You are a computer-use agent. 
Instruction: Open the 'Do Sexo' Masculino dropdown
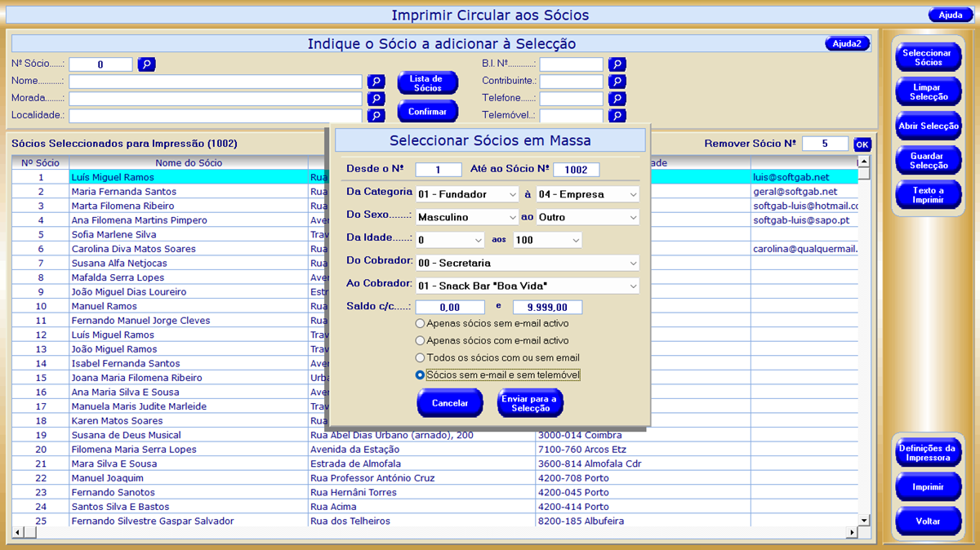(x=467, y=218)
